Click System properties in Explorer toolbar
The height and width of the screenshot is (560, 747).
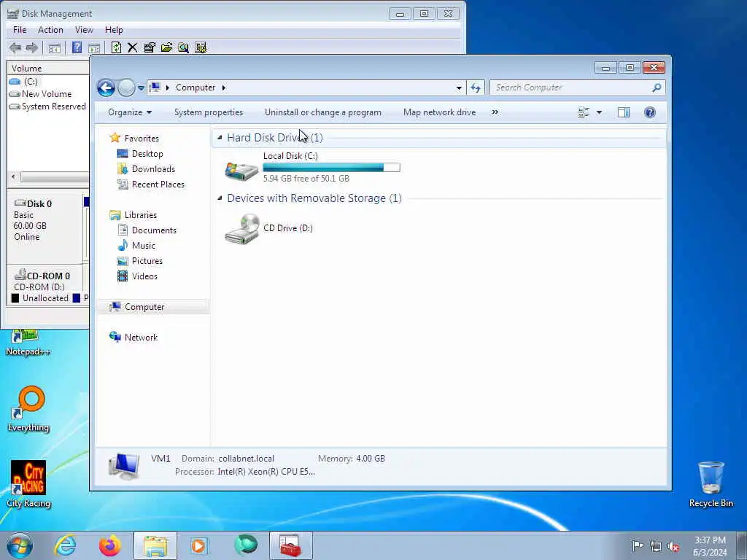tap(209, 112)
